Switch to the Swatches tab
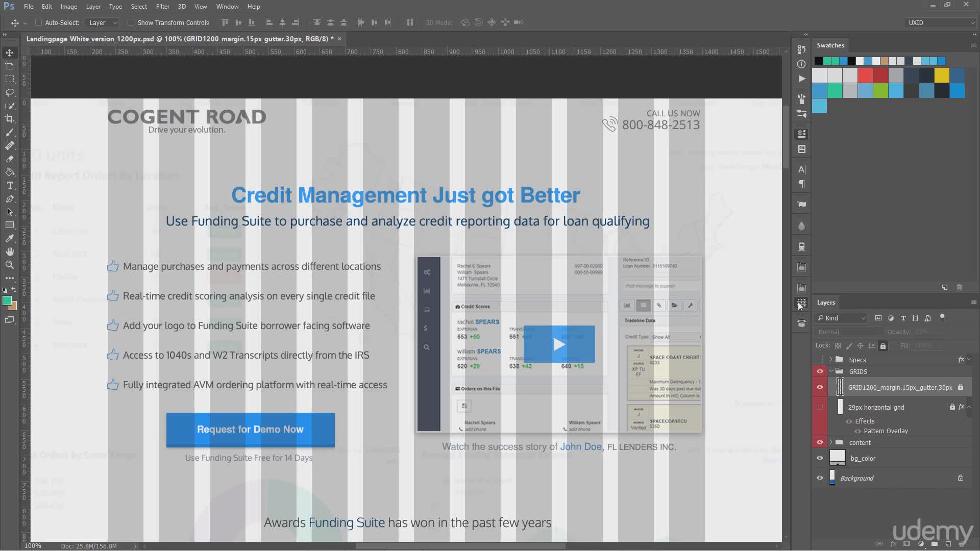 point(830,45)
